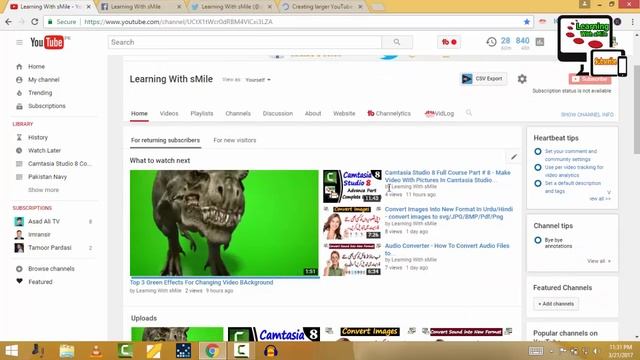Click the Home sidebar icon

[19, 67]
